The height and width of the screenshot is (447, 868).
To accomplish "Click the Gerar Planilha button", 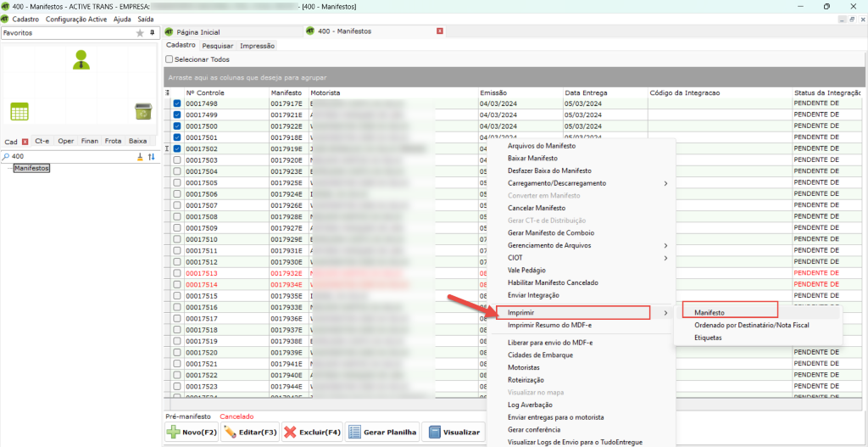I will click(382, 433).
